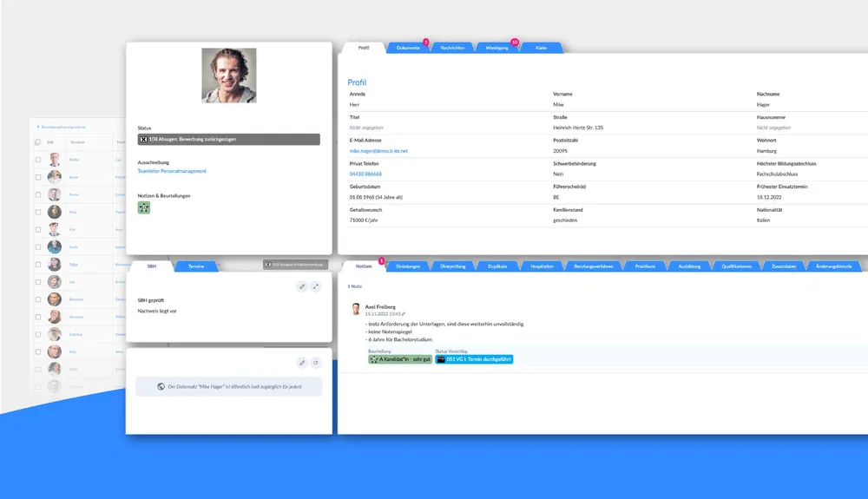Image resolution: width=868 pixels, height=499 pixels.
Task: Click the refresh icon in the public record panel
Action: 316,363
